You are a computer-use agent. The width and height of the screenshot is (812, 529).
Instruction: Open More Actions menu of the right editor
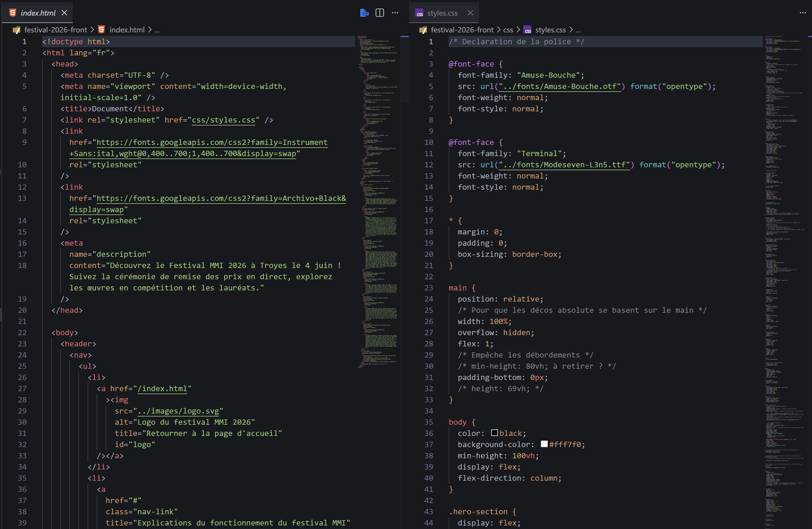click(803, 13)
